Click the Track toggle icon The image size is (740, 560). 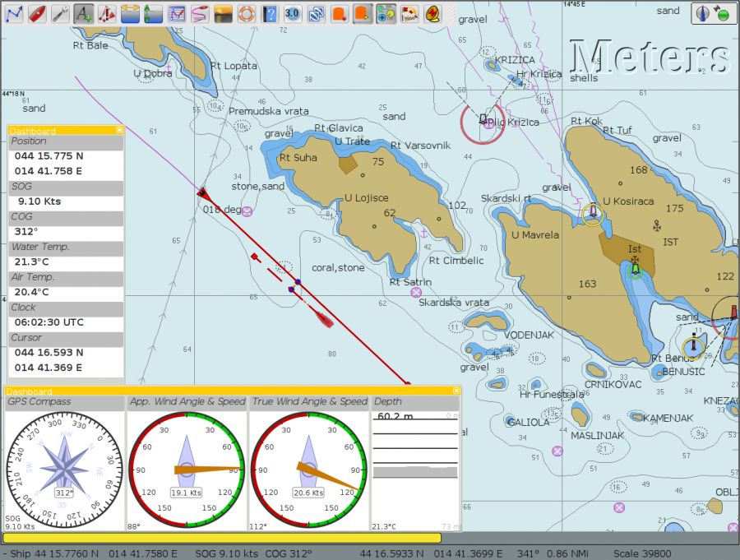tap(199, 13)
